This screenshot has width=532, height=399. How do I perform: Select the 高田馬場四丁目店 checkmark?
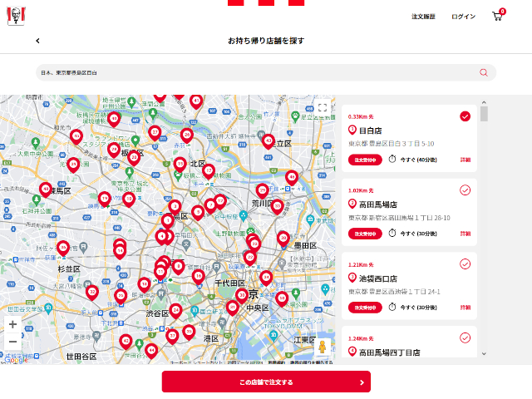tap(465, 338)
